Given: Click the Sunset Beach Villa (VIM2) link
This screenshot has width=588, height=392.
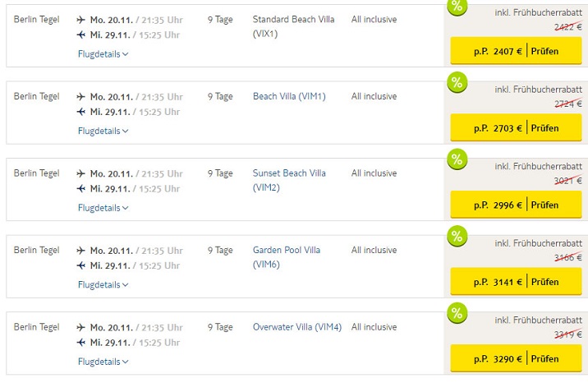Looking at the screenshot, I should [289, 180].
